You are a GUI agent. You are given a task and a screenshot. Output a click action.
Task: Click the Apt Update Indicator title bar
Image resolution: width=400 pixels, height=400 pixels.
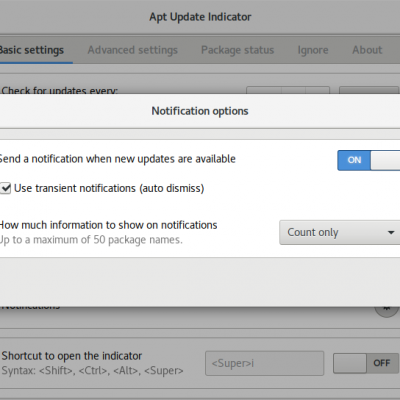pos(200,17)
